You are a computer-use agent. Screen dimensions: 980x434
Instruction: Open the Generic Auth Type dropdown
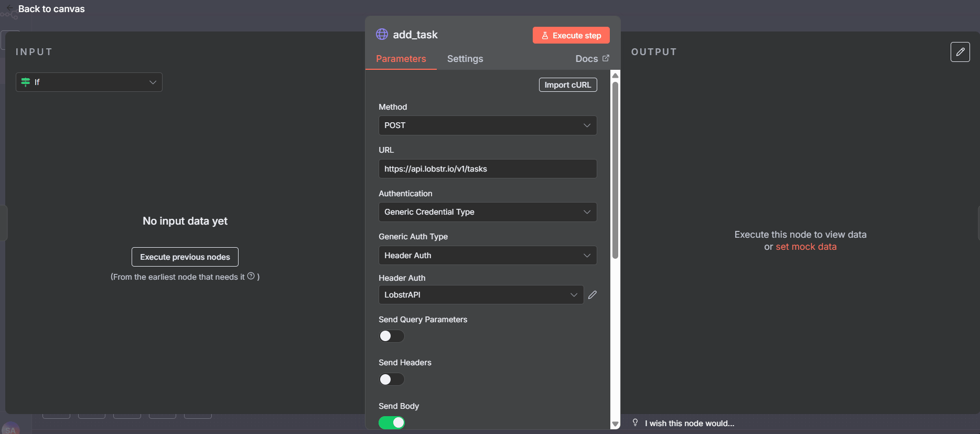pyautogui.click(x=488, y=256)
